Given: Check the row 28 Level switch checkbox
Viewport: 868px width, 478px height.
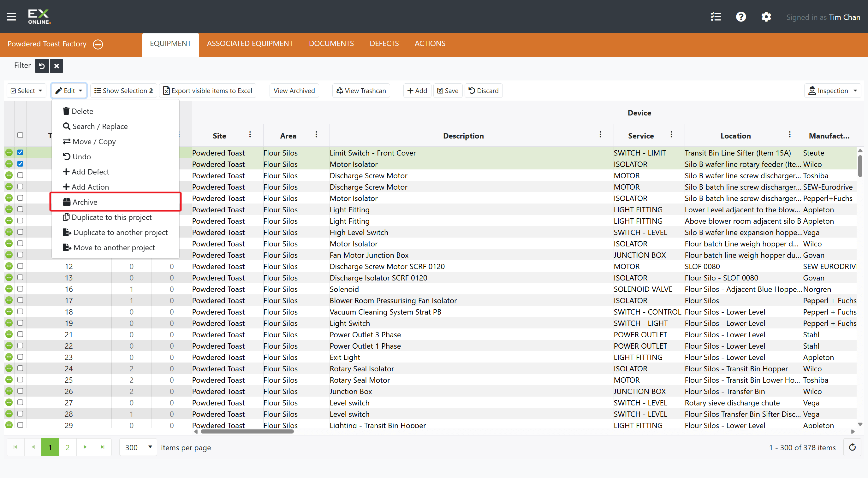Looking at the screenshot, I should (x=20, y=414).
